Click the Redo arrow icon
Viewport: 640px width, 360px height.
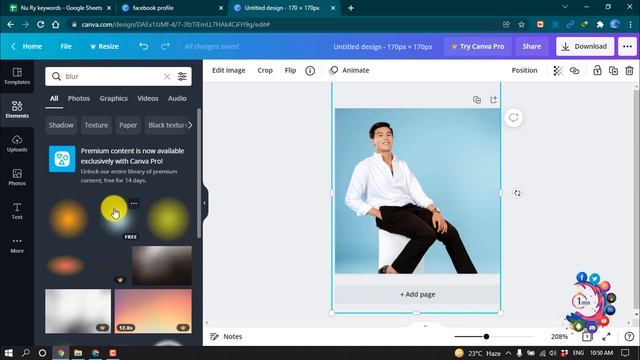pos(165,46)
